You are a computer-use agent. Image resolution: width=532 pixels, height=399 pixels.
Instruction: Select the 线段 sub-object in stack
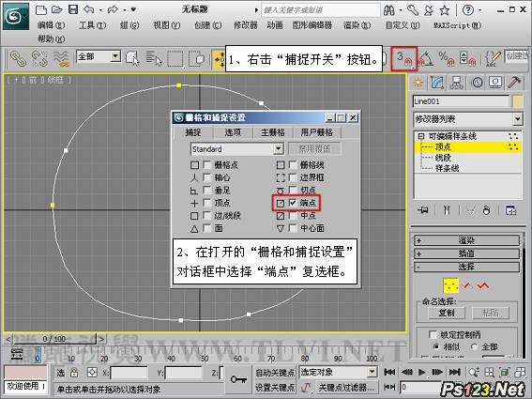[x=443, y=158]
